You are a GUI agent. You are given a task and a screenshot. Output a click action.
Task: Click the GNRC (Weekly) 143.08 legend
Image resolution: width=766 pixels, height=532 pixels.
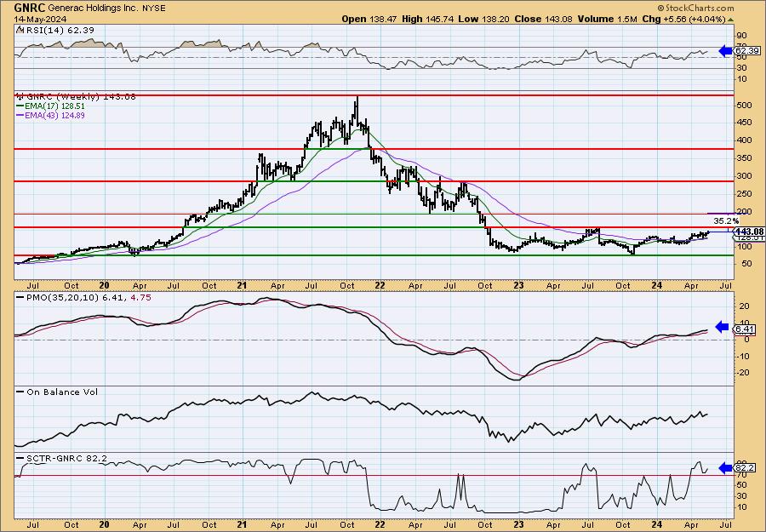point(80,97)
